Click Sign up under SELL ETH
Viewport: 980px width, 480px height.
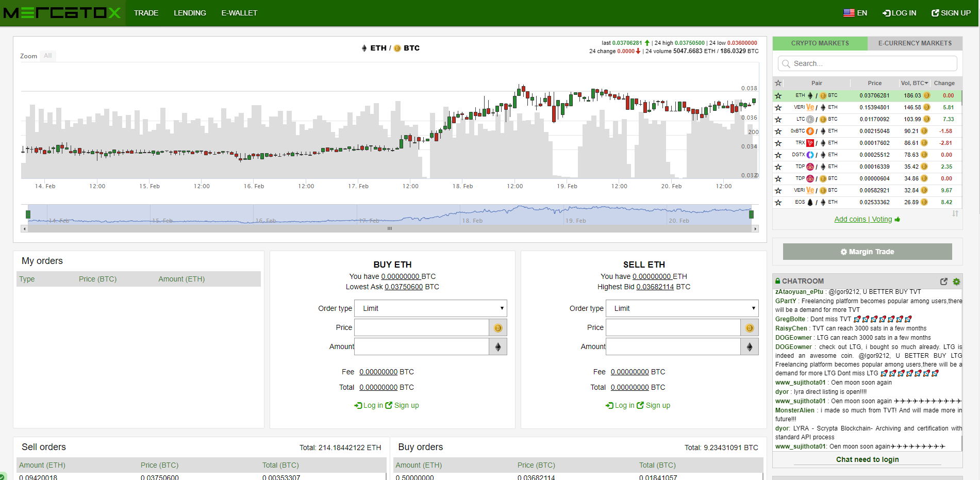tap(654, 405)
